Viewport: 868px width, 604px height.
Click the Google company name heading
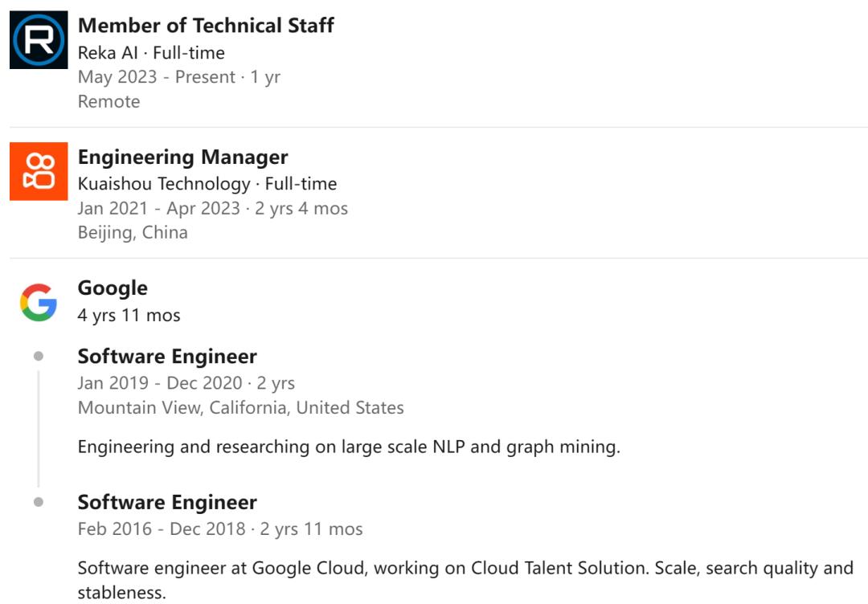pyautogui.click(x=113, y=288)
